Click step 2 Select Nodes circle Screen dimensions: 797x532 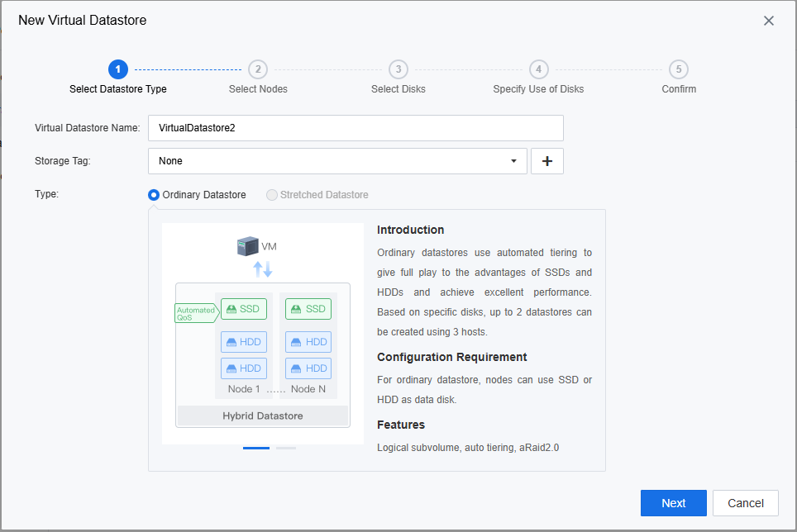pos(258,69)
